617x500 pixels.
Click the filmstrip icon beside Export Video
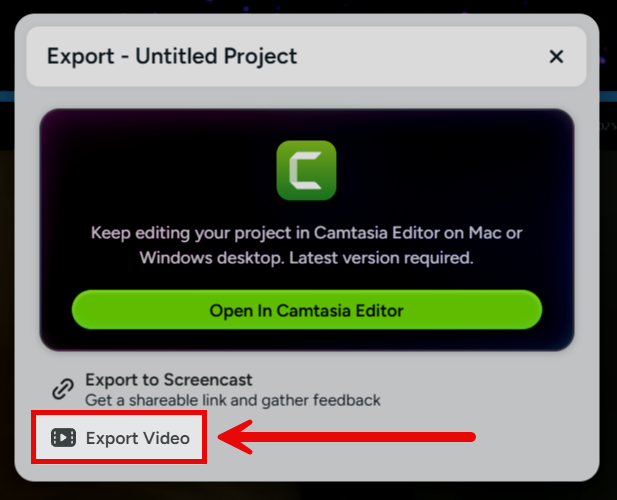pyautogui.click(x=63, y=437)
